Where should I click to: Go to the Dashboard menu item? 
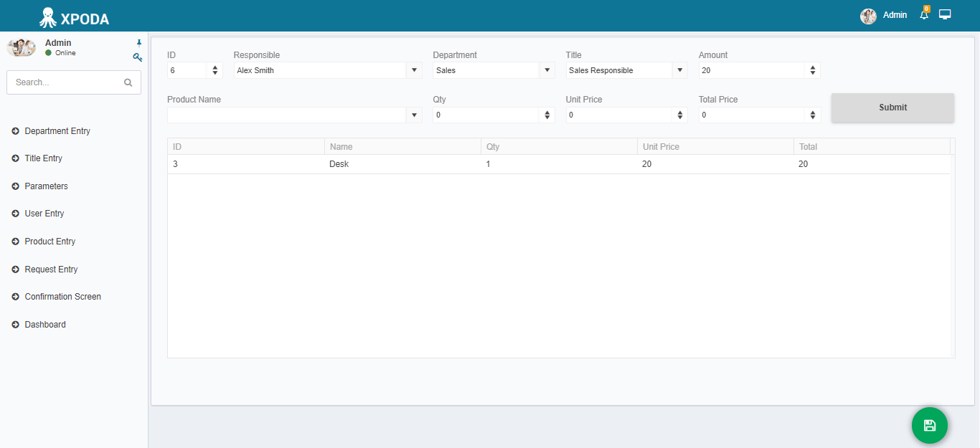(x=45, y=325)
